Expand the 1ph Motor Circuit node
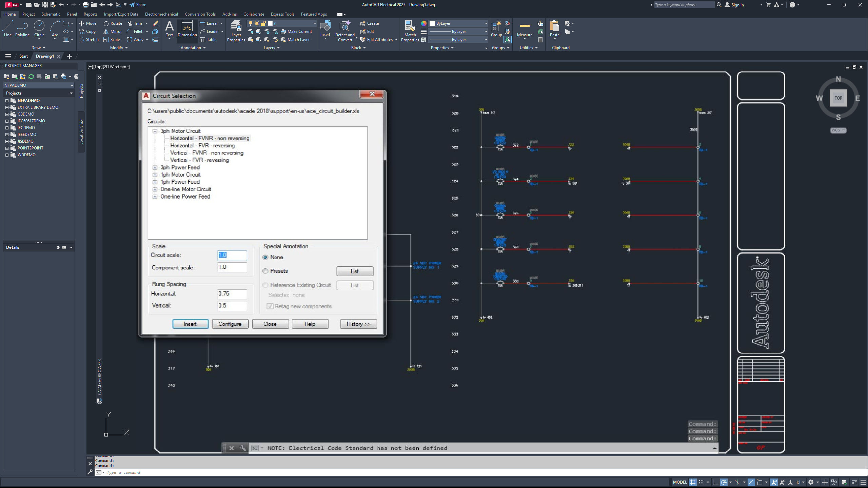This screenshot has height=488, width=868. click(x=155, y=175)
